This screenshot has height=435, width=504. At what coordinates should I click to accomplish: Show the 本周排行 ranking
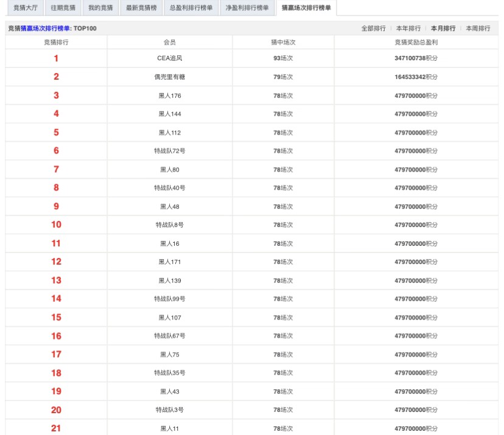[x=478, y=29]
